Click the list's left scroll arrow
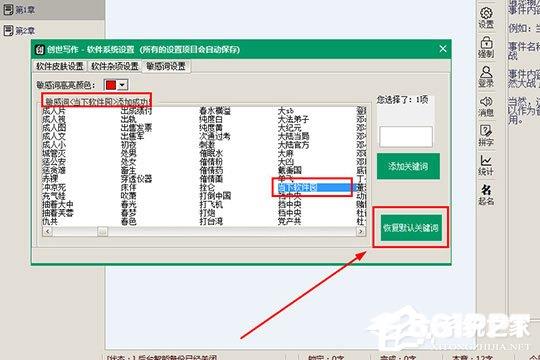The width and height of the screenshot is (540, 360). (48, 232)
